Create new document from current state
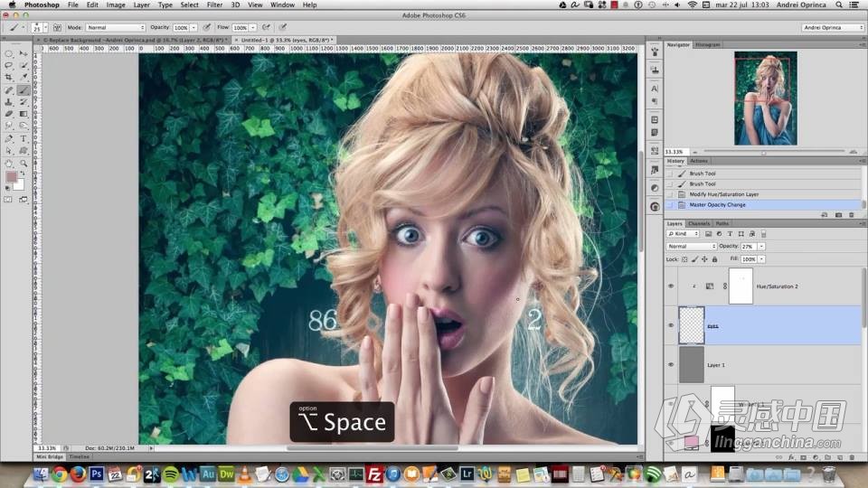 pos(825,215)
